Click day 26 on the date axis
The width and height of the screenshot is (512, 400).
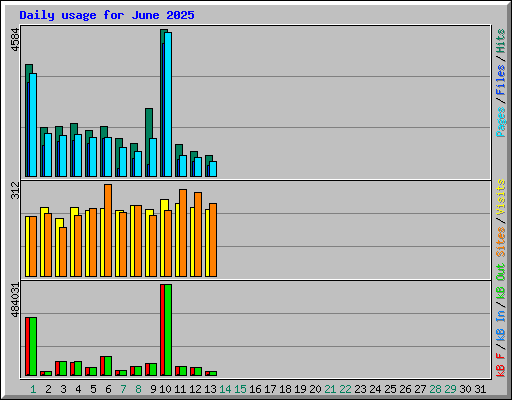coord(405,389)
